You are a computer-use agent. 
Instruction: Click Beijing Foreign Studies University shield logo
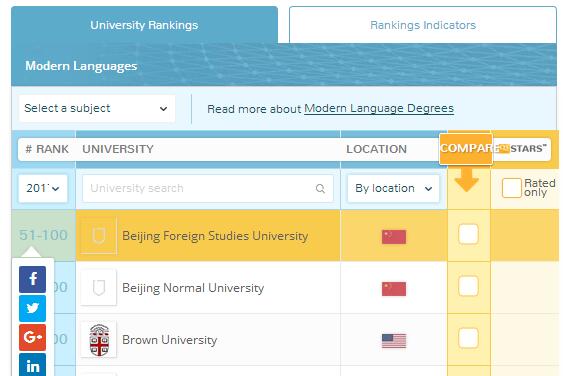[x=99, y=236]
